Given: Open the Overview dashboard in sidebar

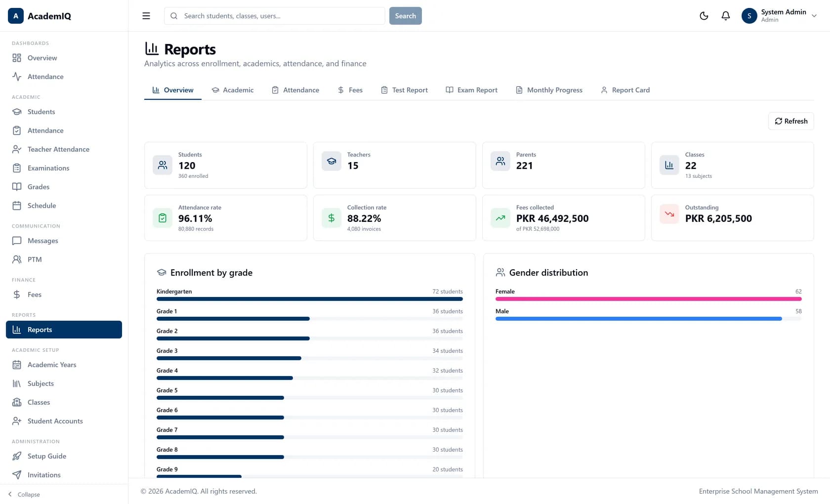Looking at the screenshot, I should [x=64, y=58].
